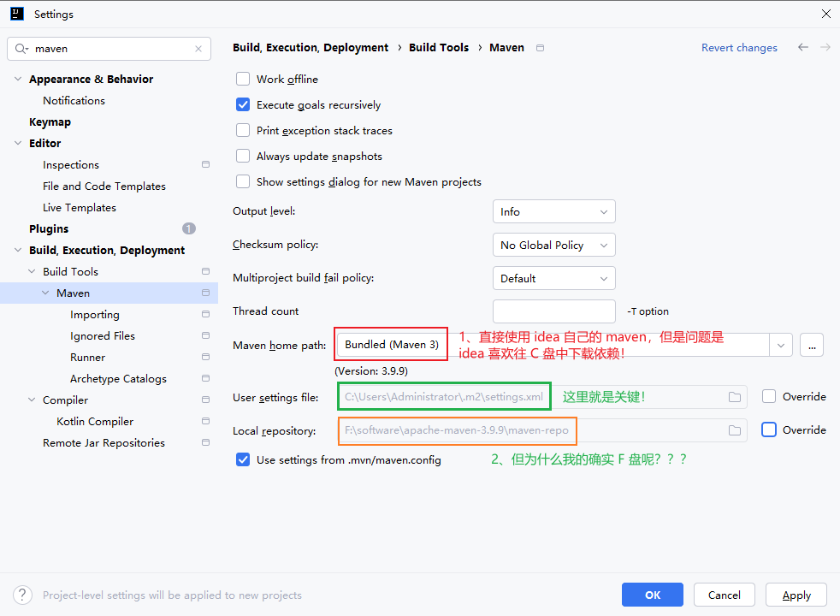Click project-level icon on Inspections row
840x616 pixels.
205,164
